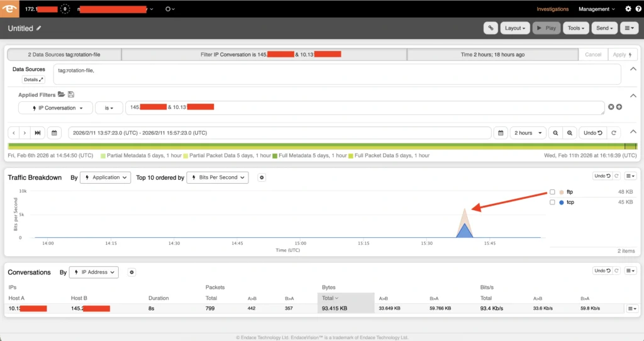The width and height of the screenshot is (644, 341).
Task: Open the 'is' operator dropdown
Action: tap(109, 108)
